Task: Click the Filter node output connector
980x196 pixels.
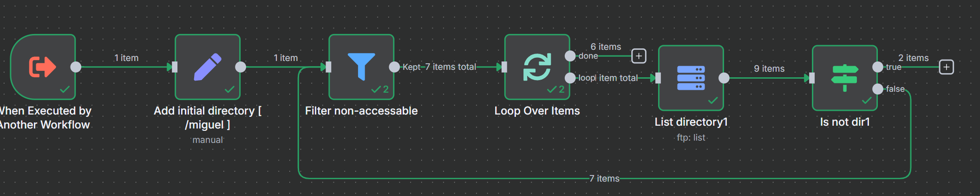Action: (394, 67)
